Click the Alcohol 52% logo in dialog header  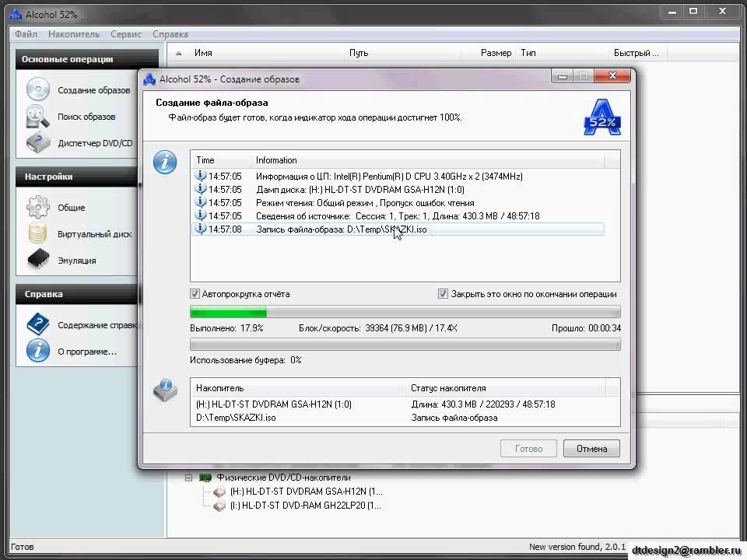tap(602, 117)
